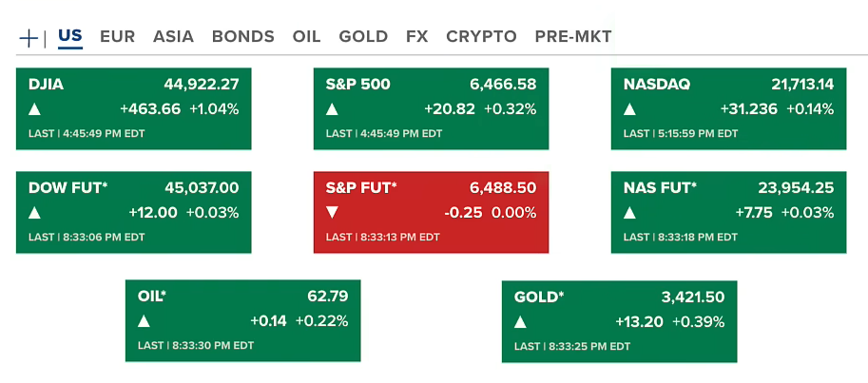The image size is (868, 383).
Task: Open the DJIA quote name link
Action: tap(47, 85)
